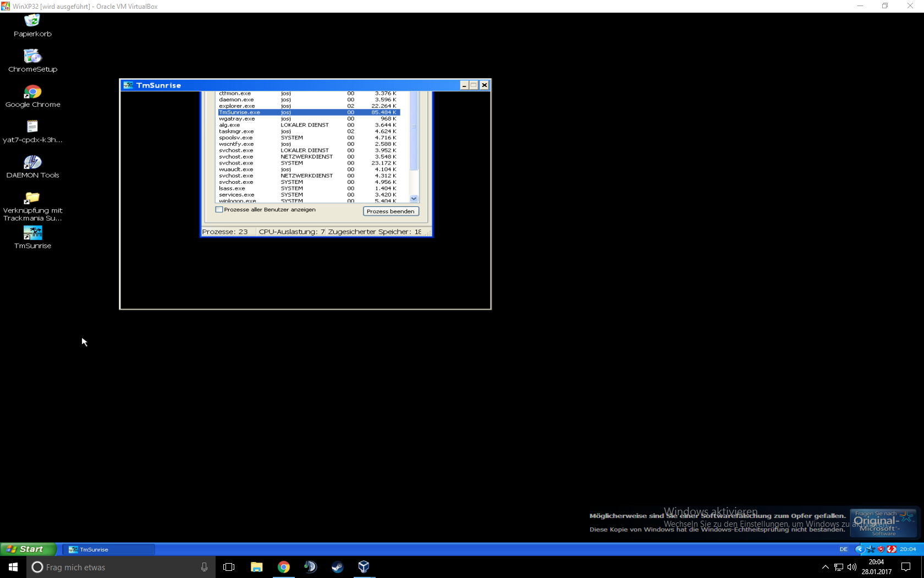Open the Windows 10 clock and date
Screen dimensions: 924x578
click(876, 567)
